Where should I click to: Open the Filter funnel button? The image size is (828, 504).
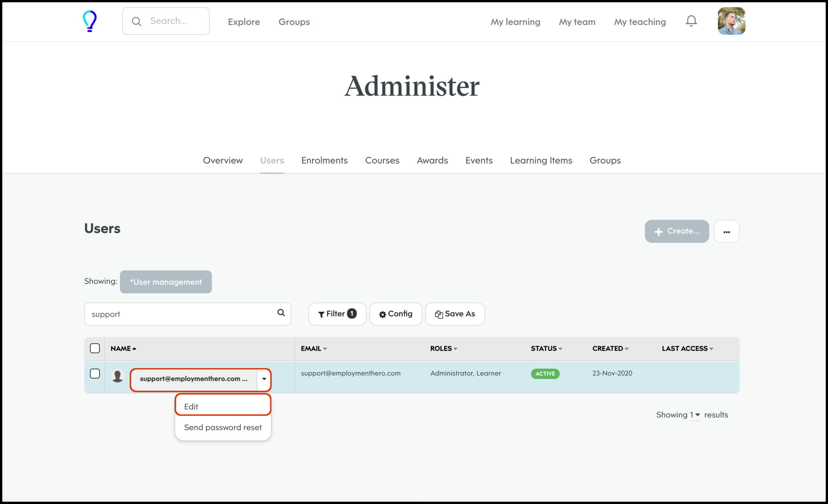[x=337, y=314]
